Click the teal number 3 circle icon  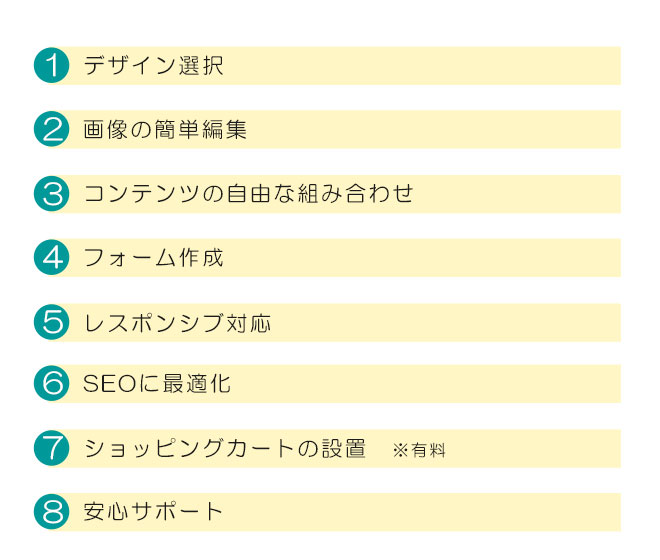(x=51, y=194)
